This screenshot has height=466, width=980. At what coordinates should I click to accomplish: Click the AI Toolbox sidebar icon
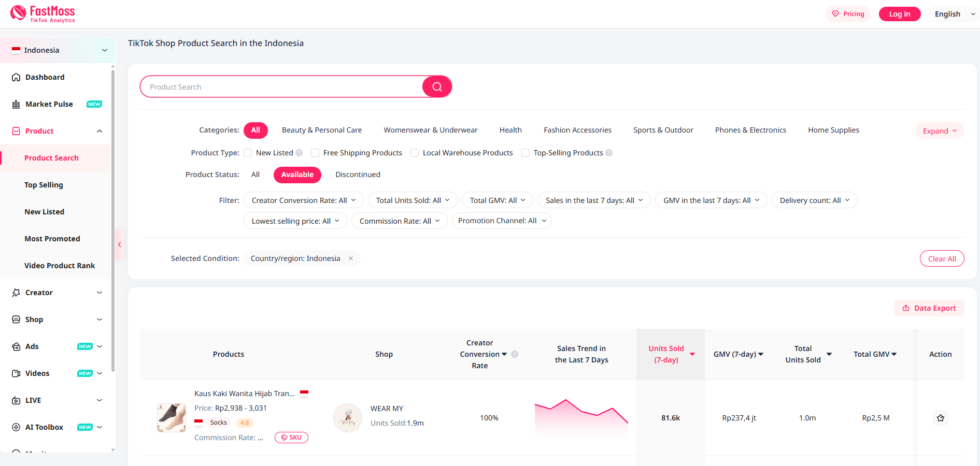coord(16,427)
